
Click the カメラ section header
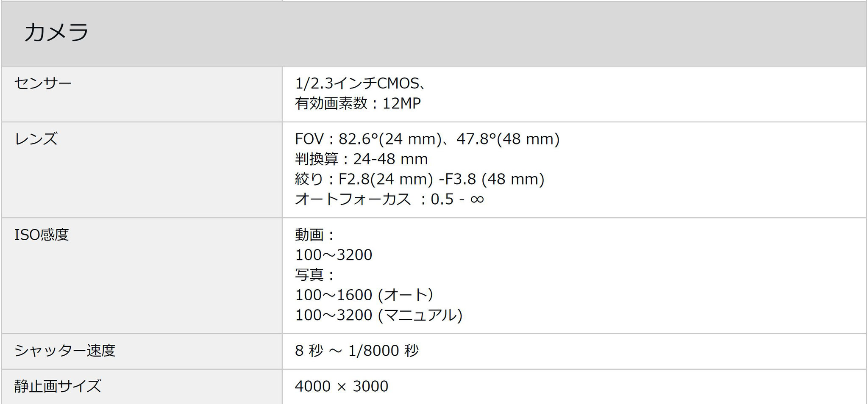tap(56, 33)
